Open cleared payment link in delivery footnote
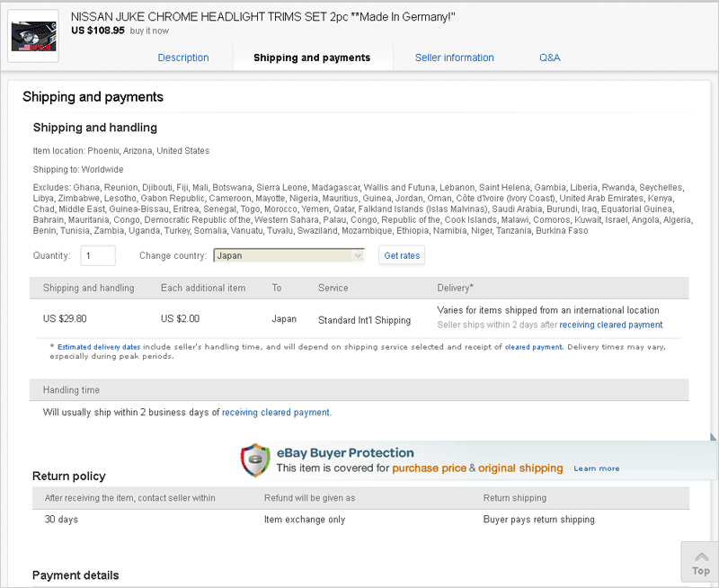 (534, 347)
